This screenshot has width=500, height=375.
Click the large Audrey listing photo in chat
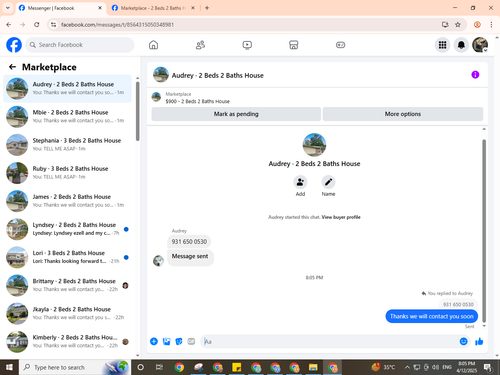314,145
